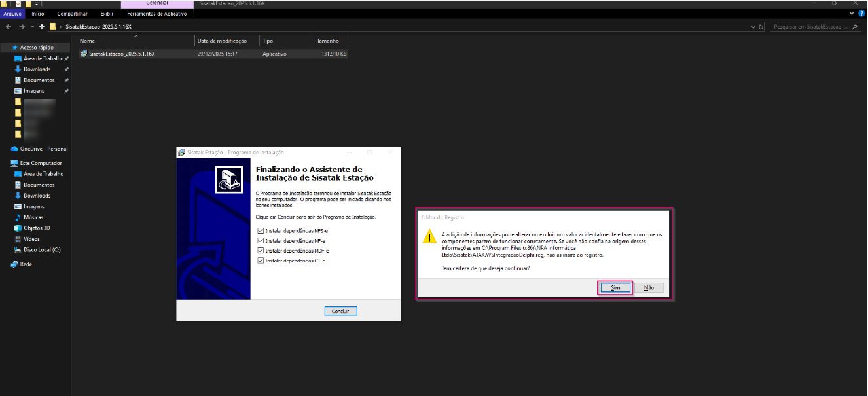
Task: Click the Explorer forward navigation arrow
Action: [x=22, y=27]
